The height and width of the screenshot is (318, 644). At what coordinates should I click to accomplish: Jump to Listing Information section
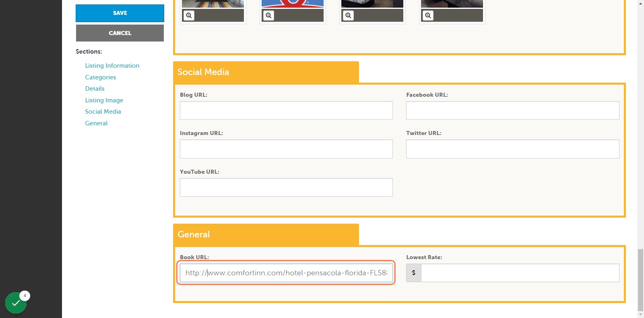(x=112, y=66)
